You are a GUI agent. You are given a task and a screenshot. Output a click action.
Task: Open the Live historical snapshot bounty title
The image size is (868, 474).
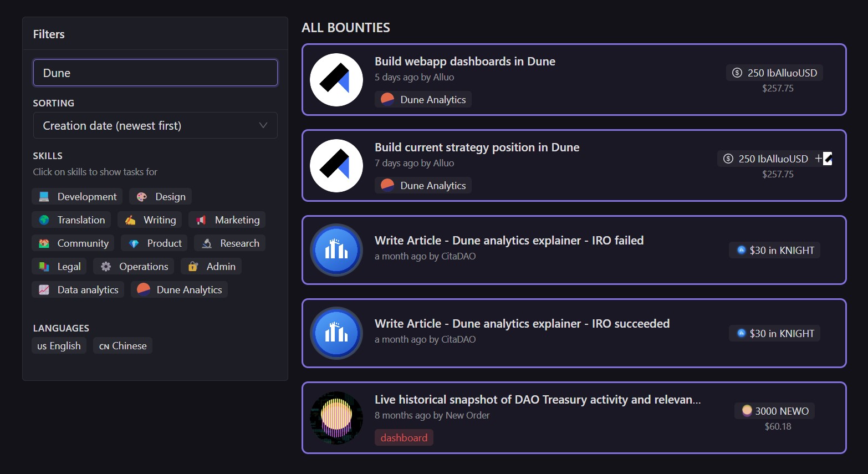pyautogui.click(x=537, y=400)
